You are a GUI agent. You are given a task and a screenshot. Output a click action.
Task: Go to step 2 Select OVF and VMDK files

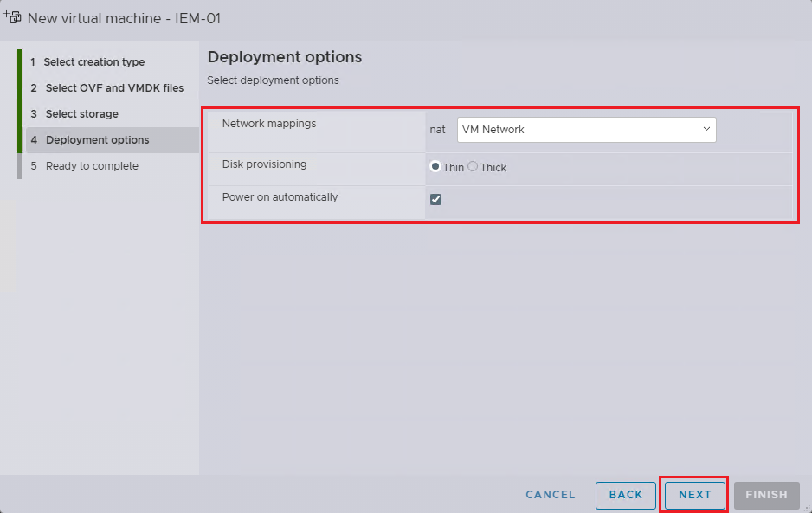coord(106,88)
